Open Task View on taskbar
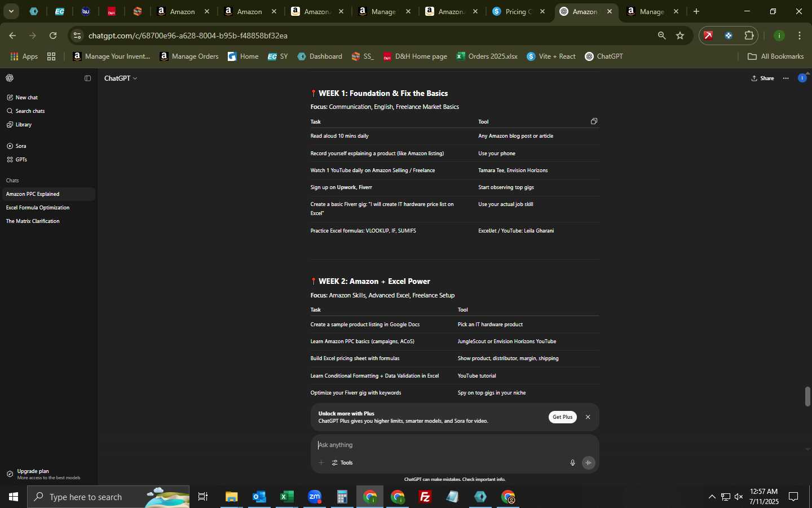The height and width of the screenshot is (508, 812). 203,497
